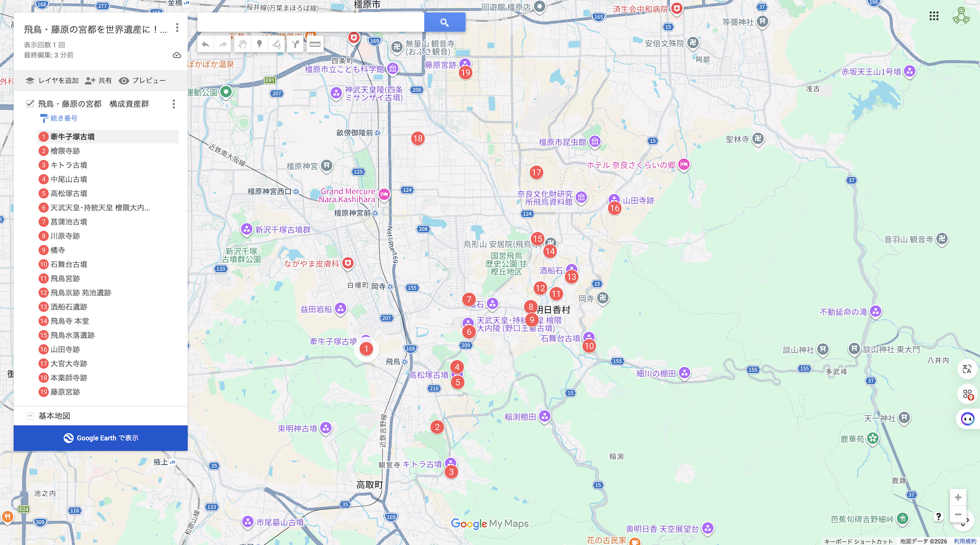Select the Add marker tool
This screenshot has width=980, height=545.
pos(259,44)
